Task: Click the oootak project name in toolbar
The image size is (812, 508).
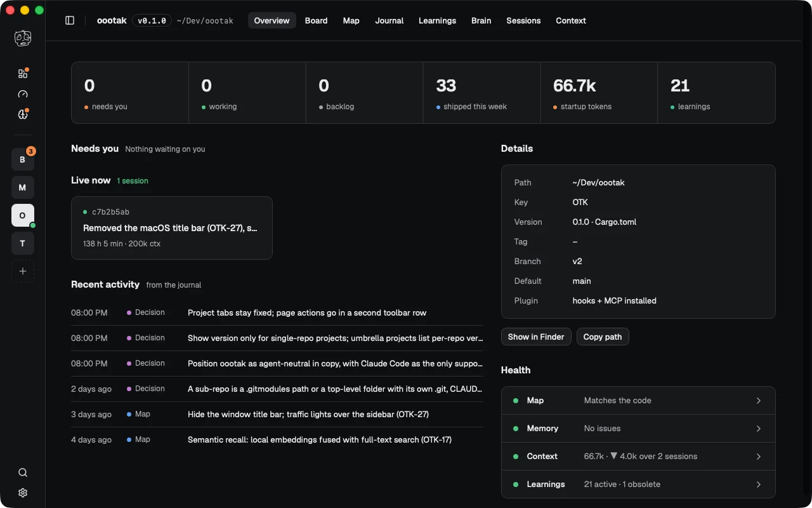Action: [112, 20]
